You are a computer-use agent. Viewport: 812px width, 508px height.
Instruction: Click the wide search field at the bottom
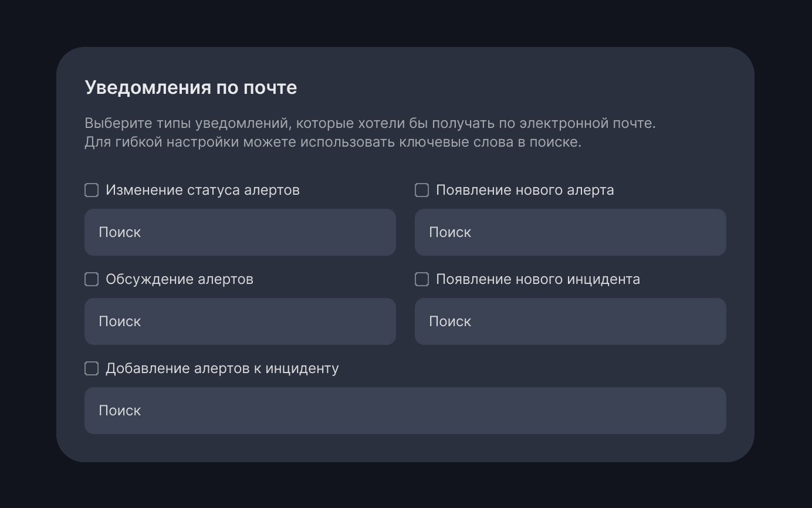pos(405,411)
